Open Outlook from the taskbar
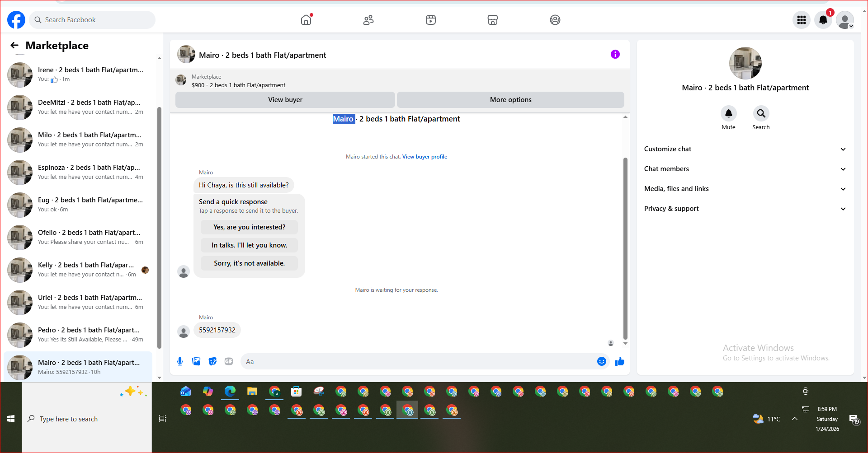The image size is (868, 453). (x=186, y=391)
